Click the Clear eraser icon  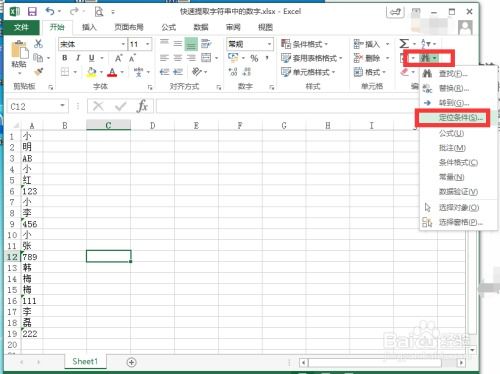[405, 72]
